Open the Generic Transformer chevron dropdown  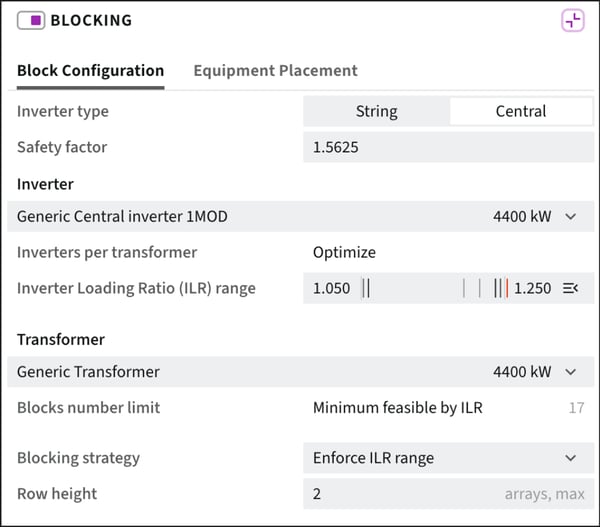[x=571, y=372]
